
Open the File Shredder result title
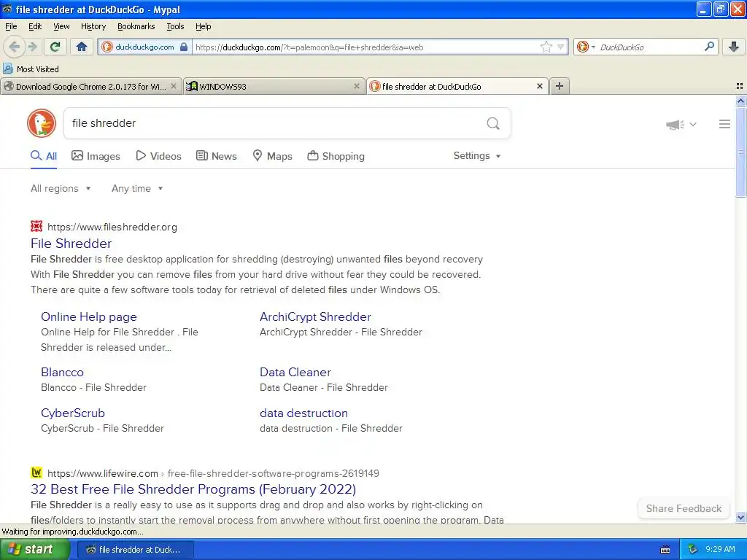71,244
